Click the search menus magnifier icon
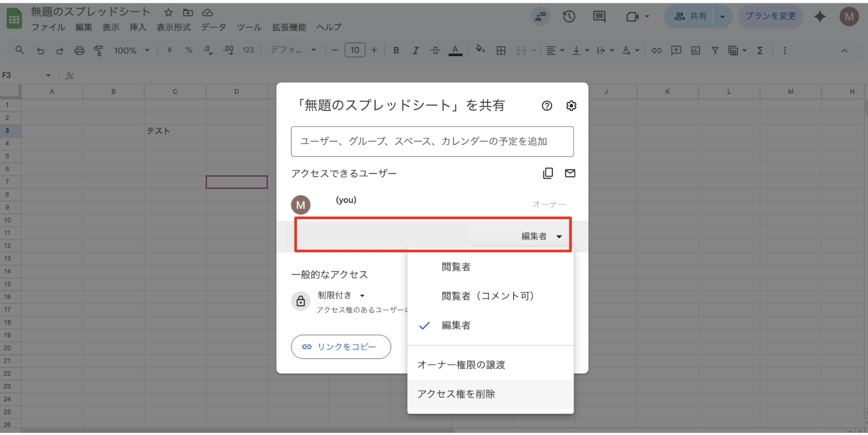This screenshot has width=868, height=435. 19,50
